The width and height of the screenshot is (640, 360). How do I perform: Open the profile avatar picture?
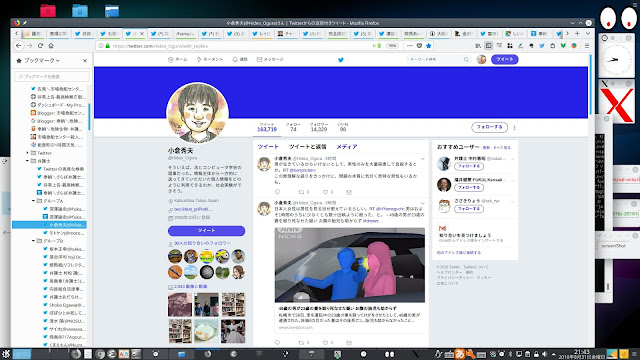pos(198,113)
